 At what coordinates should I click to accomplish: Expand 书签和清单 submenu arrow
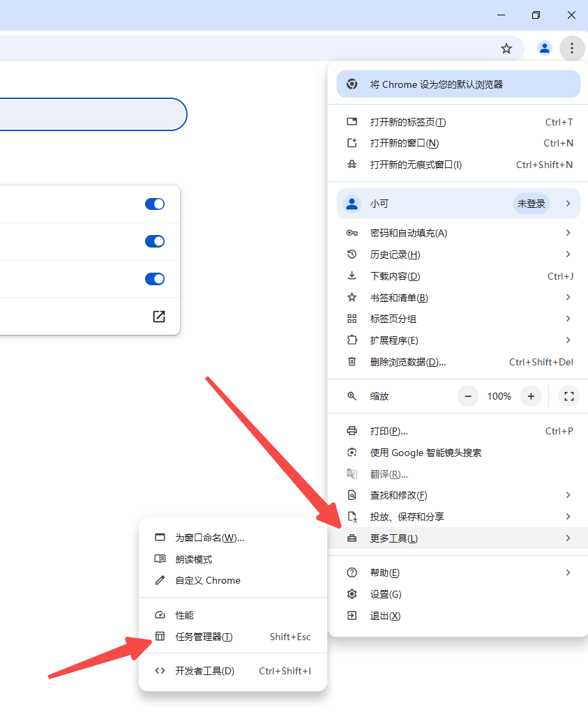(x=568, y=298)
